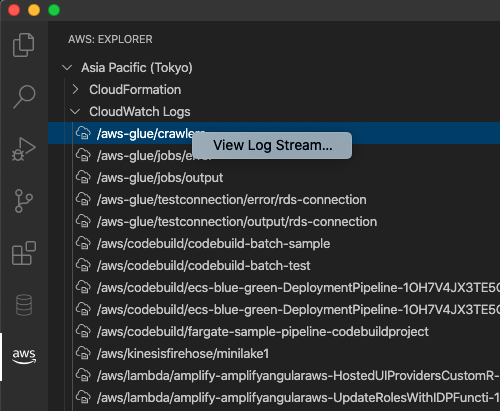Choose View Log Stream... from context menu
Screen dimensions: 500x411
272,145
